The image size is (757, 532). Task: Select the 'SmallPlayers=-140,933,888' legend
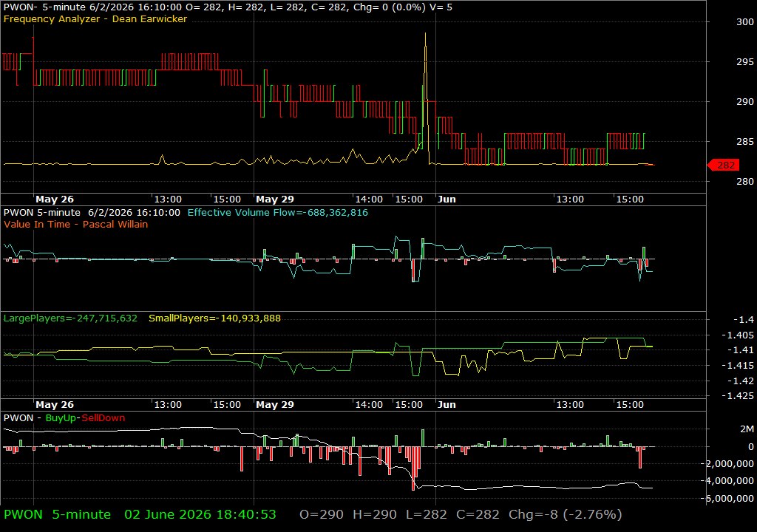214,318
